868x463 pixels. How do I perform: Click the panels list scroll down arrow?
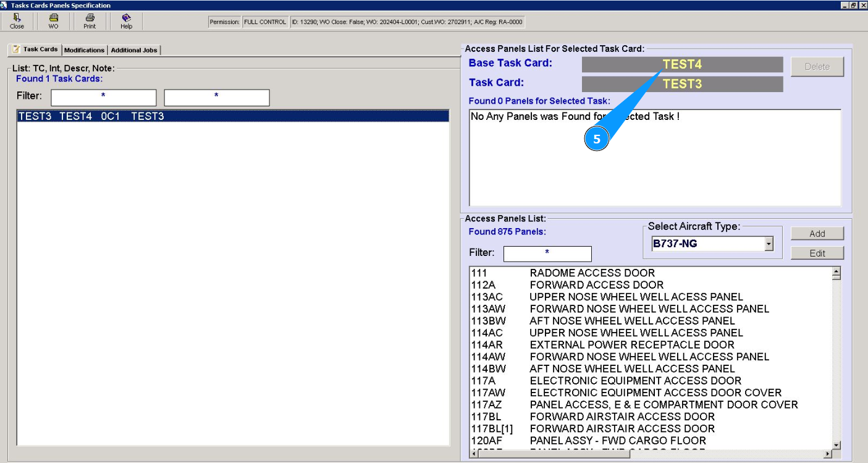point(836,445)
